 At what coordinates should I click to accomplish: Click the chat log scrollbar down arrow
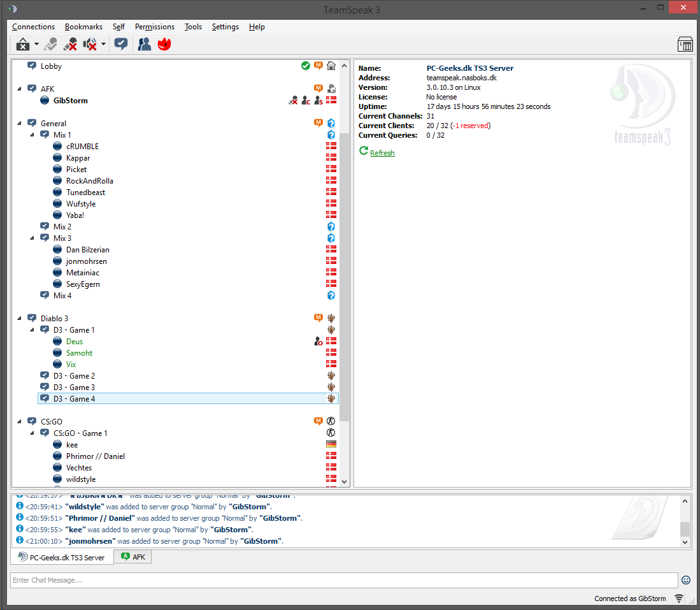pyautogui.click(x=685, y=542)
